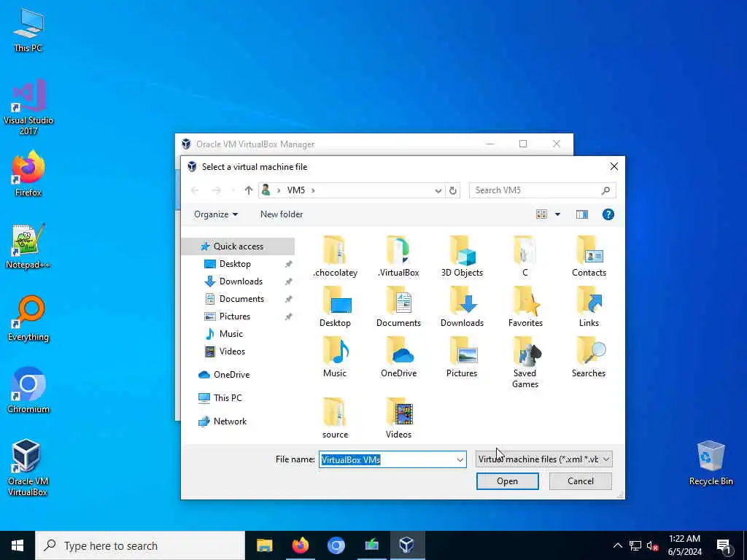Open OneDrive in navigation pane
Viewport: 747px width, 560px height.
231,375
